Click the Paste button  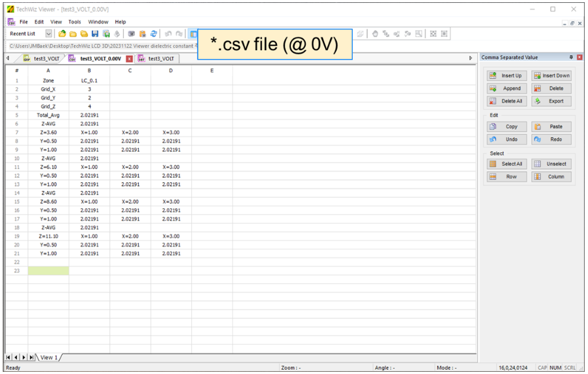551,127
